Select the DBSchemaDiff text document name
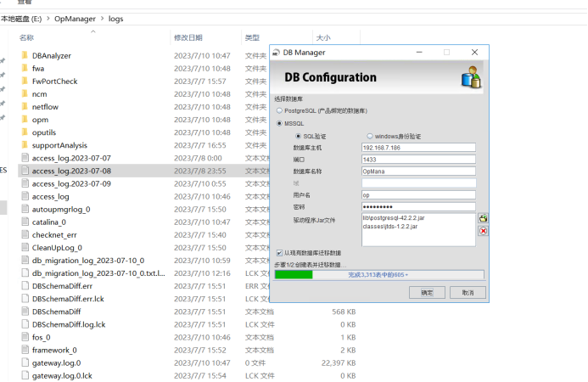 point(56,312)
